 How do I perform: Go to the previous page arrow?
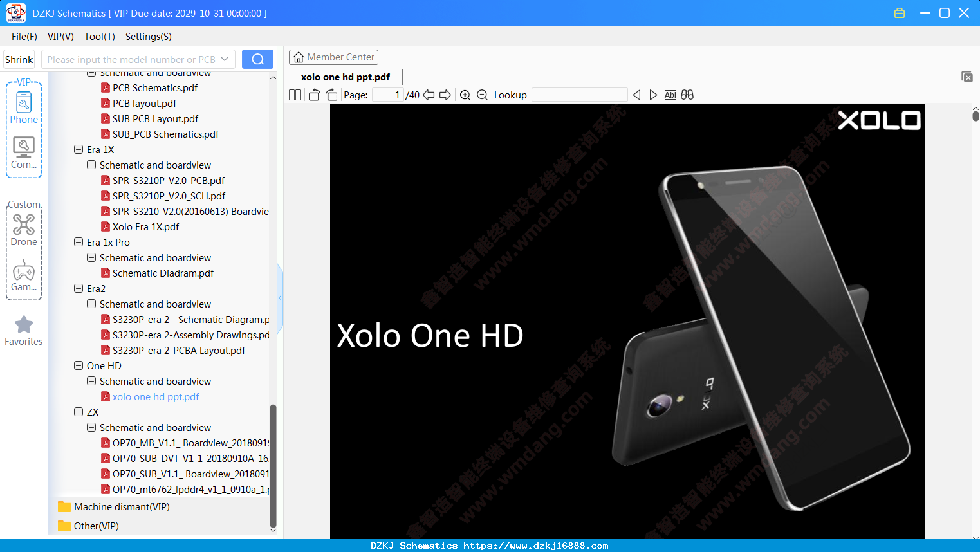coord(429,95)
